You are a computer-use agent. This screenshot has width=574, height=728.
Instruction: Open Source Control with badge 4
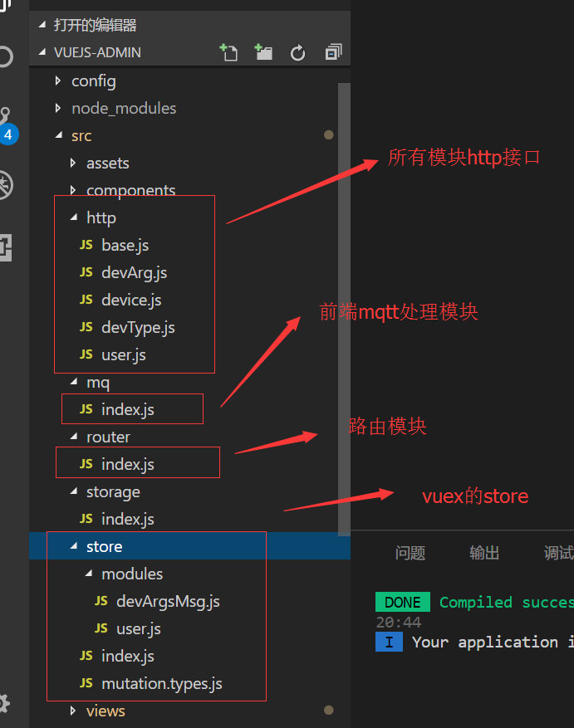7,122
